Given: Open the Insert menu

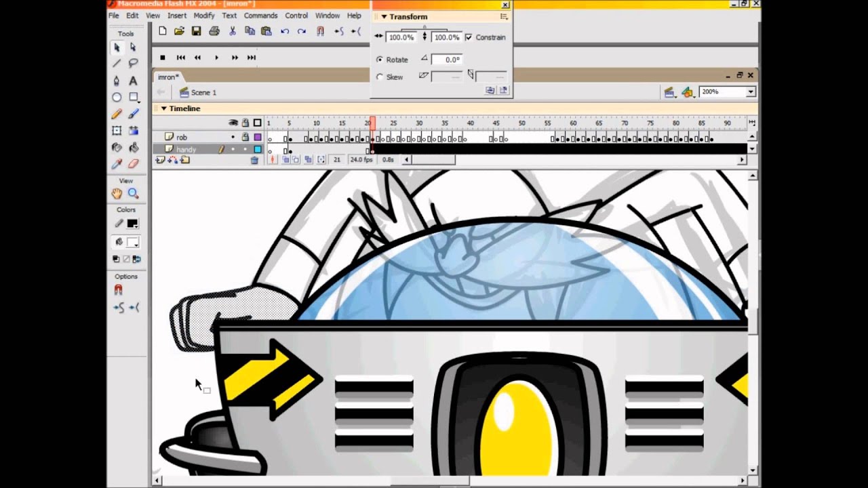Looking at the screenshot, I should coord(177,16).
